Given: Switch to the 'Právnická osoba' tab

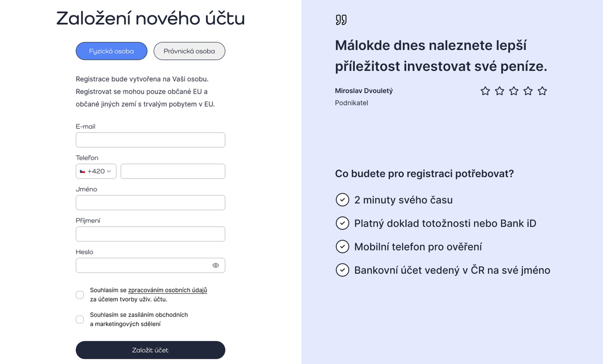Looking at the screenshot, I should click(x=189, y=51).
